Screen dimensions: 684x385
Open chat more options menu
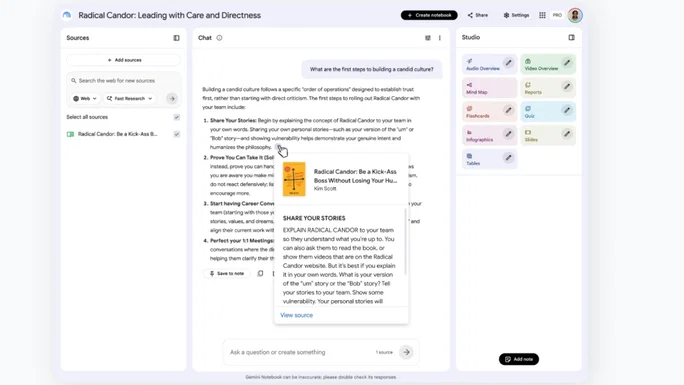[x=440, y=38]
